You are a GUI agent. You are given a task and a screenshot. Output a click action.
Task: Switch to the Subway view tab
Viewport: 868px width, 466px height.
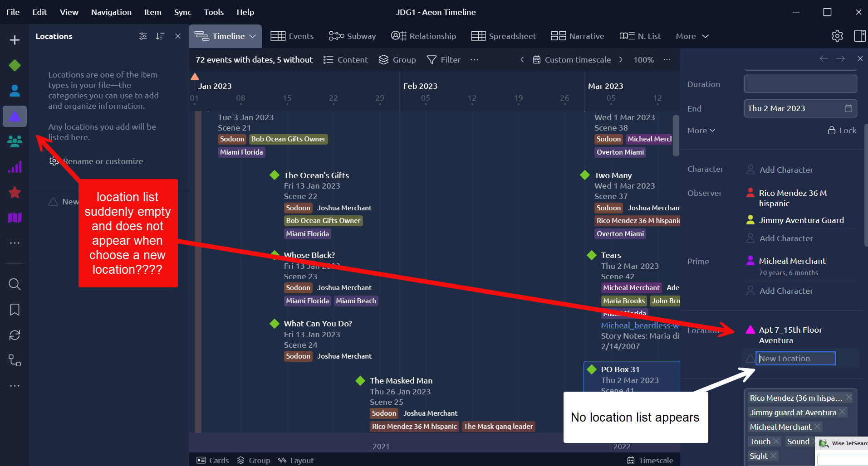click(353, 36)
